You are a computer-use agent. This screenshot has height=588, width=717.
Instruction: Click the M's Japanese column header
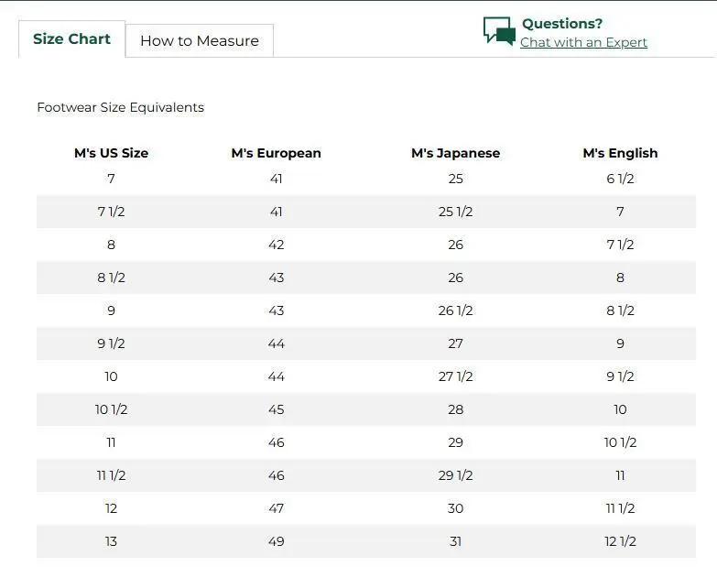click(x=455, y=153)
